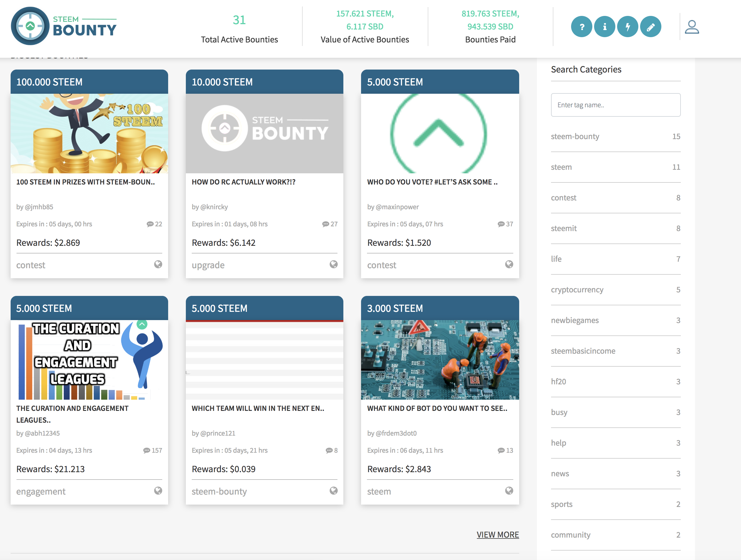The height and width of the screenshot is (560, 741).
Task: Open the circuit board workers thumbnail
Action: (x=440, y=360)
